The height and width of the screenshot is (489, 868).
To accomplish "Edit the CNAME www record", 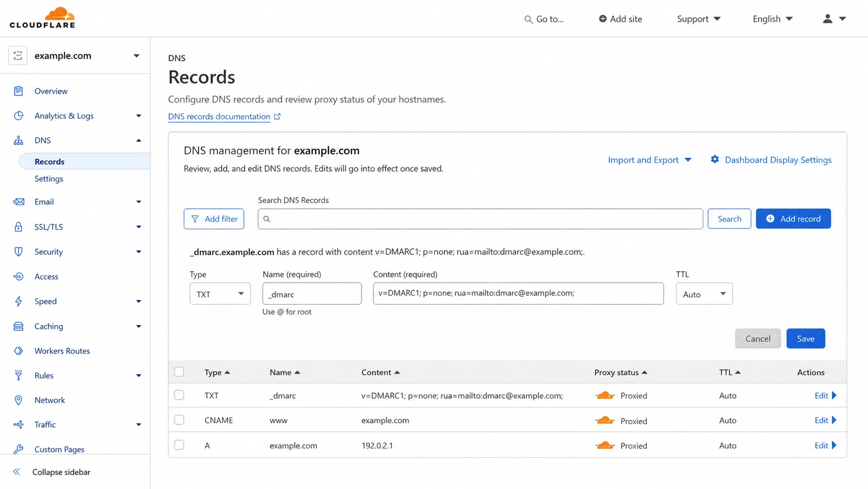I will 825,420.
